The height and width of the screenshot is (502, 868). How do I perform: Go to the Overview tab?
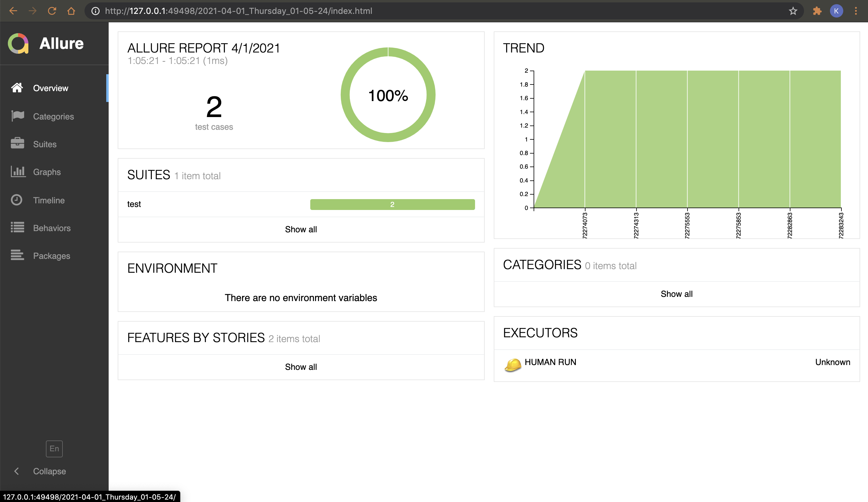50,88
